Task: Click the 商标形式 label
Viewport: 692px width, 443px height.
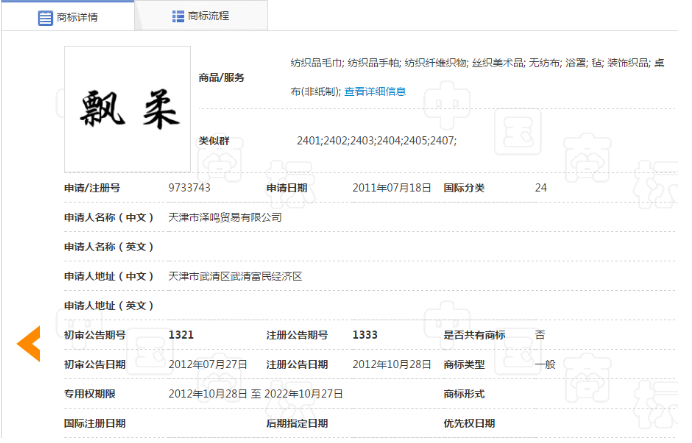Action: pyautogui.click(x=464, y=394)
